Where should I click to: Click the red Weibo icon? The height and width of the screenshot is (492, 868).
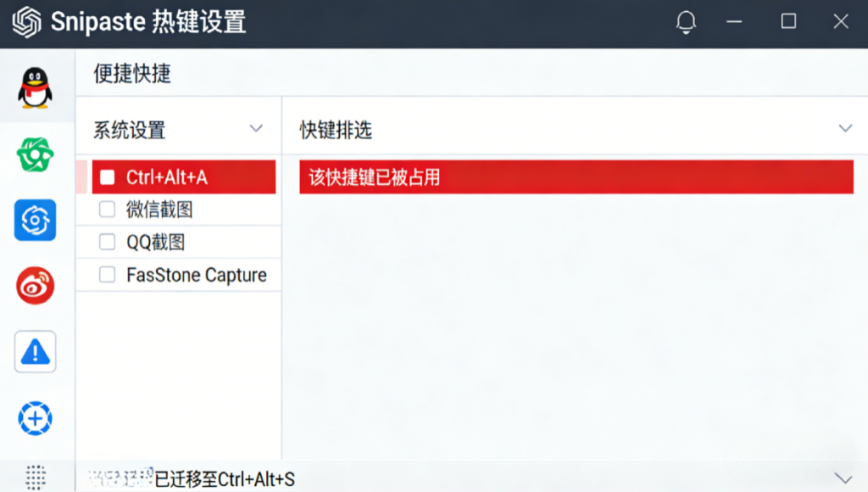click(36, 286)
